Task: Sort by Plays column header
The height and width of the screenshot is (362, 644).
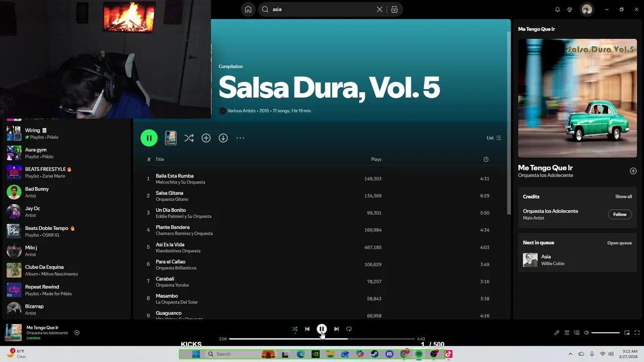Action: [x=376, y=159]
